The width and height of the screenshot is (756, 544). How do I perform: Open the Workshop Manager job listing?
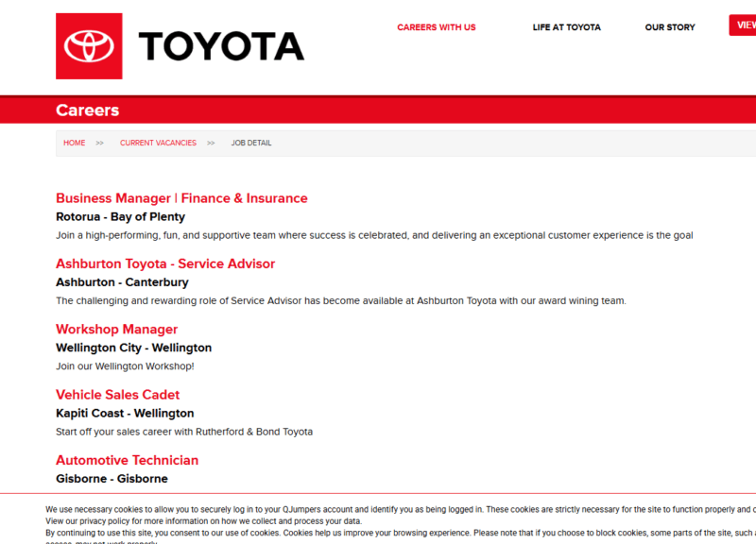(116, 329)
